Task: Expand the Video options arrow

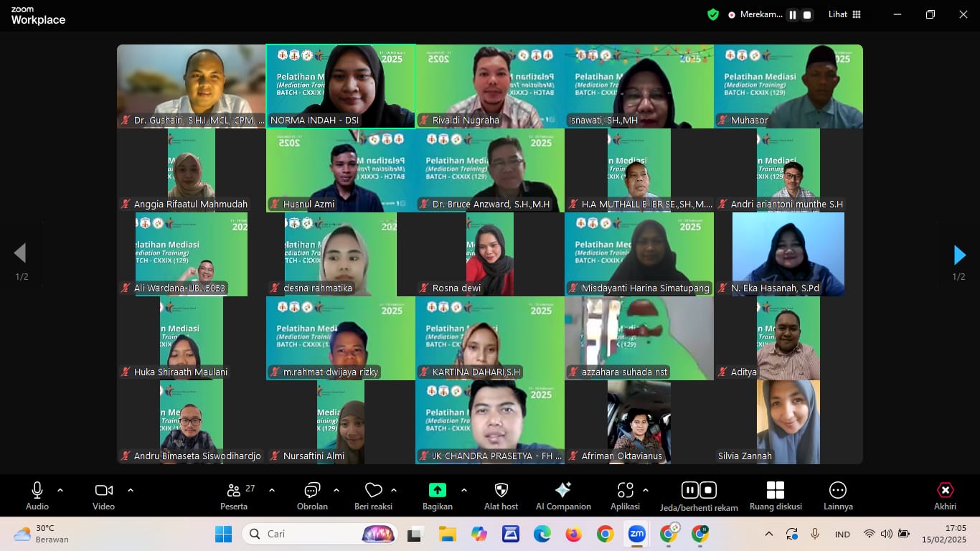Action: tap(131, 490)
